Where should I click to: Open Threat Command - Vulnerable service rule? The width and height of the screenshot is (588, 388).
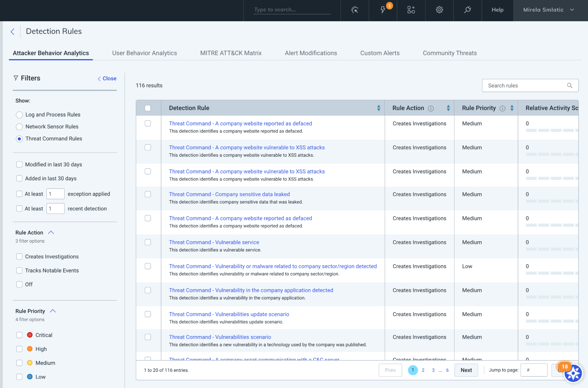[x=214, y=242]
